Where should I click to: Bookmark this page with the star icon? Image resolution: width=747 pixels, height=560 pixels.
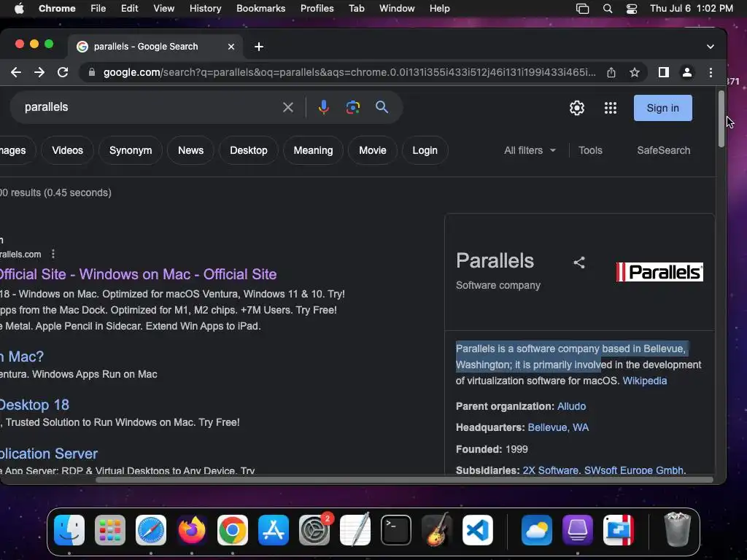(x=635, y=72)
